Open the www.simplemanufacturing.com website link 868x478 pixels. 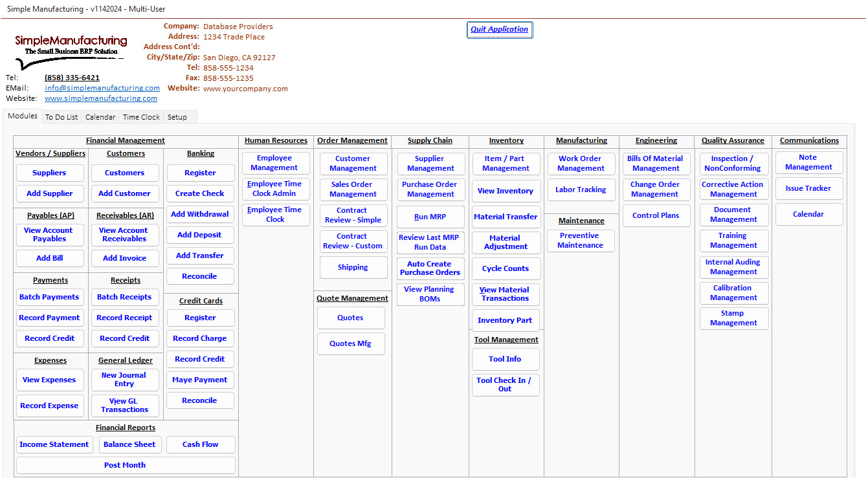point(101,99)
